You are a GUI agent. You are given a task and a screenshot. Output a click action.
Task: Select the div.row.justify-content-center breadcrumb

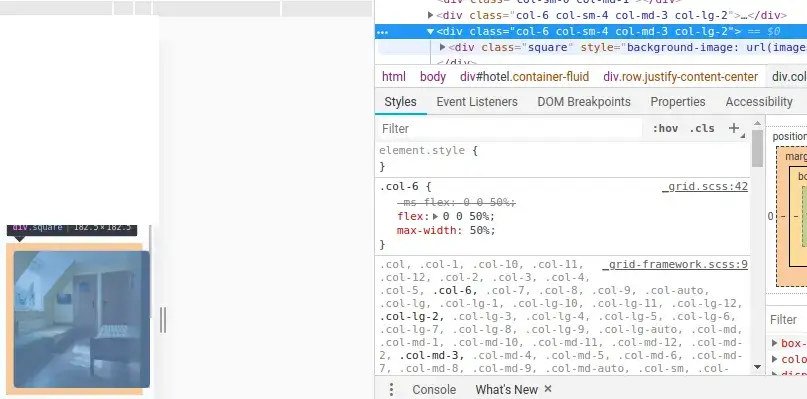[x=680, y=77]
